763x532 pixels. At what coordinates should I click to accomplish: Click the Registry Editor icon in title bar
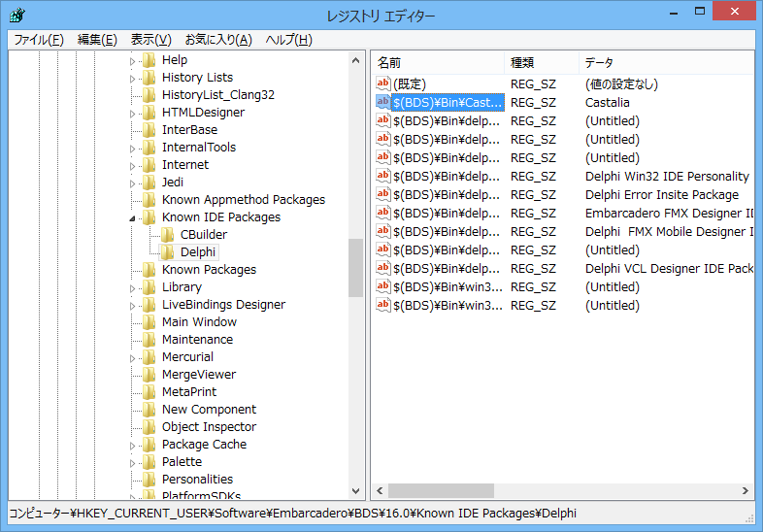click(x=17, y=16)
